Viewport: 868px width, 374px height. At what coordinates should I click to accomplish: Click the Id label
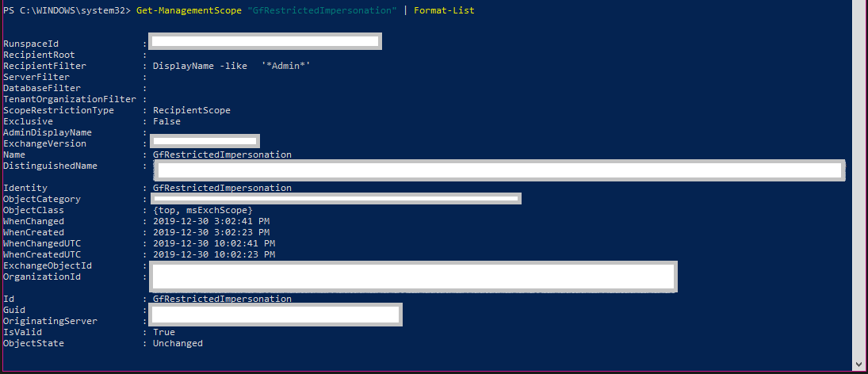click(9, 298)
